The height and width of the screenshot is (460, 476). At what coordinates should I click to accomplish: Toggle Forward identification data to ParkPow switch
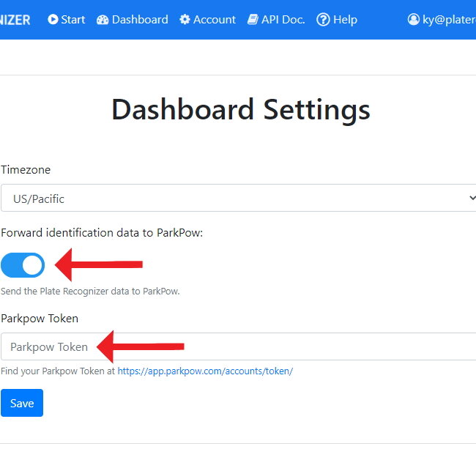23,265
